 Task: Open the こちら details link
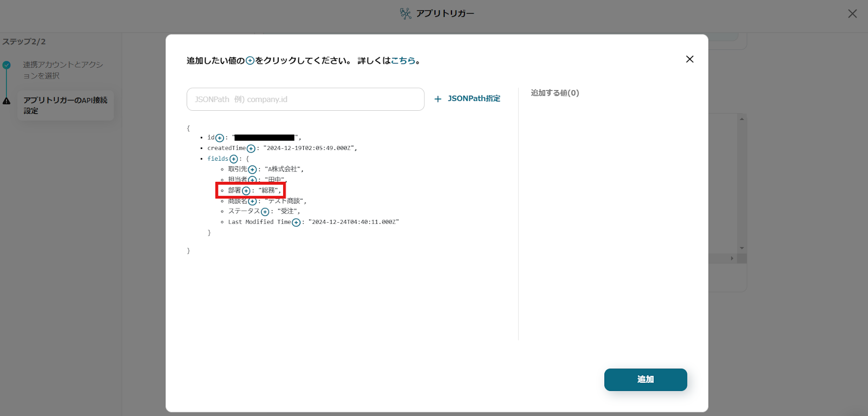[x=403, y=61]
